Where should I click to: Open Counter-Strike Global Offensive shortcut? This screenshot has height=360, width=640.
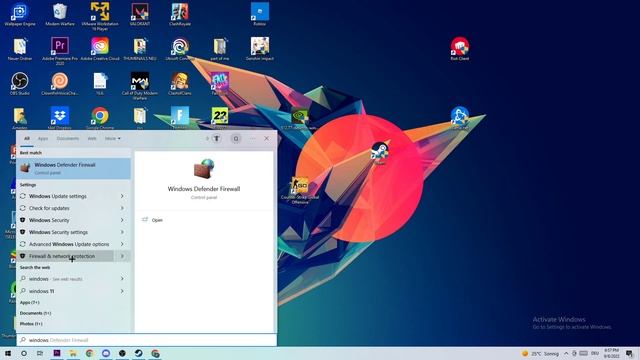pyautogui.click(x=300, y=190)
